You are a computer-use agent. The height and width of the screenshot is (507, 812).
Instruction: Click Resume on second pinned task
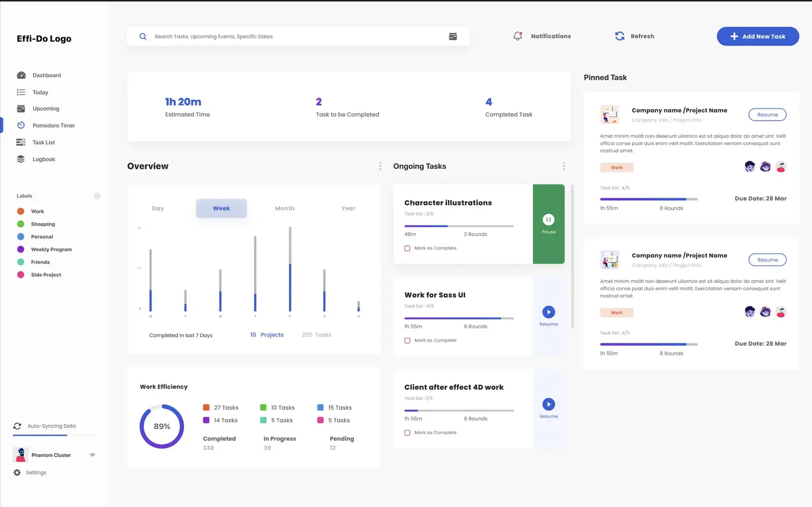pos(767,260)
